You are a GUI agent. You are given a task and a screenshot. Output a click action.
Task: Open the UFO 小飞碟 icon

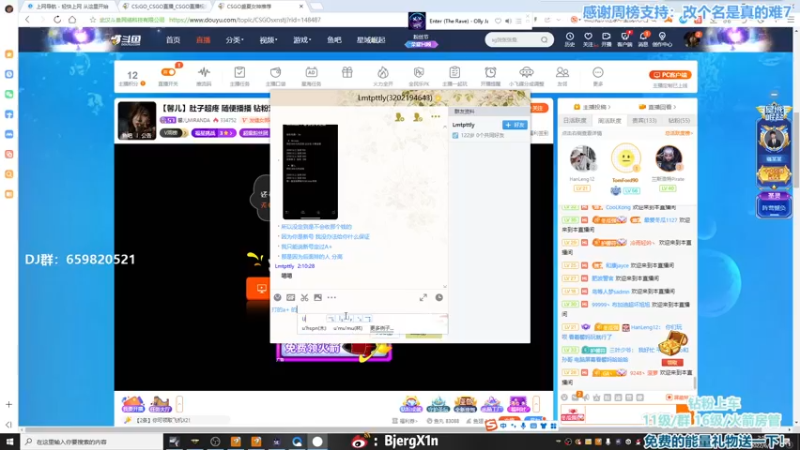click(x=526, y=72)
